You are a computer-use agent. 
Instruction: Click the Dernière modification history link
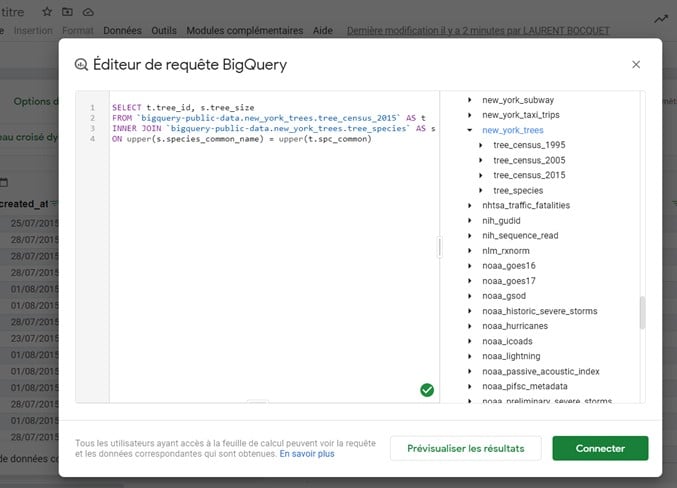(x=478, y=31)
